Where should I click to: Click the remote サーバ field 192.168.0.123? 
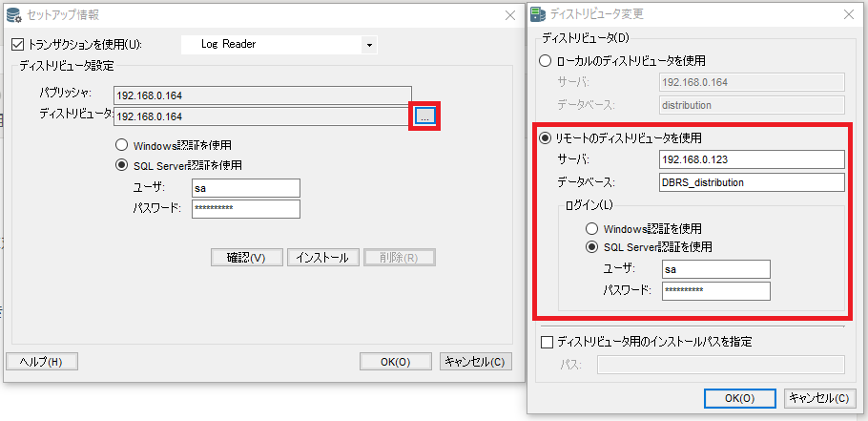[753, 159]
